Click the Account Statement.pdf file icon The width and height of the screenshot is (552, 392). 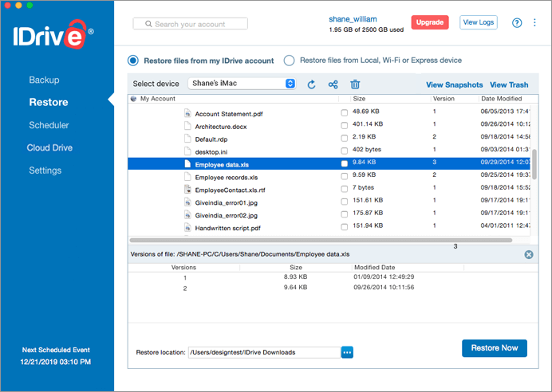pos(187,113)
